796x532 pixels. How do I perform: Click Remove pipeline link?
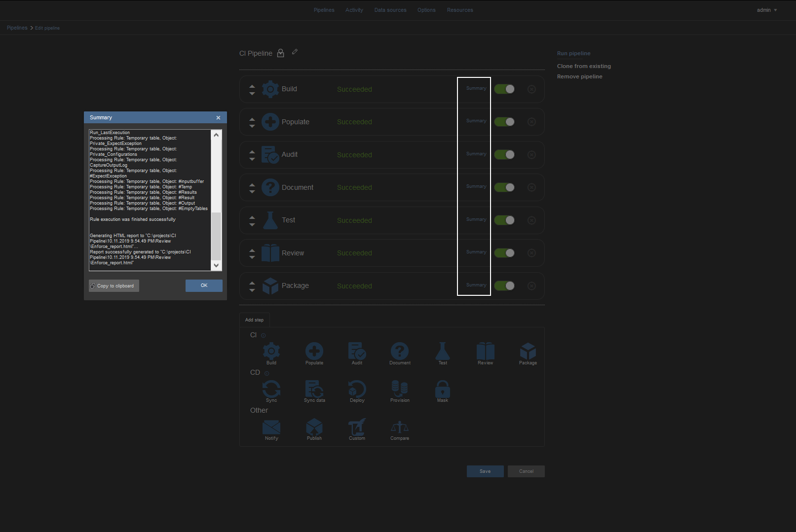579,76
